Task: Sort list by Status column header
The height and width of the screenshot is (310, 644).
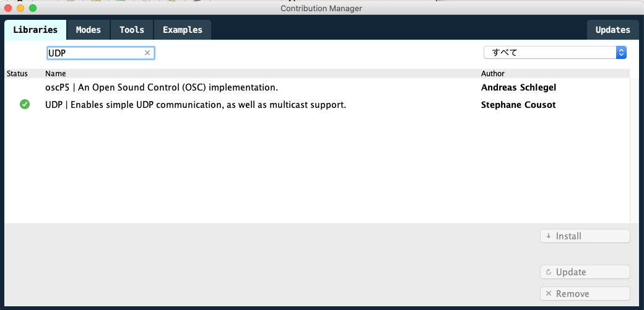Action: click(17, 74)
